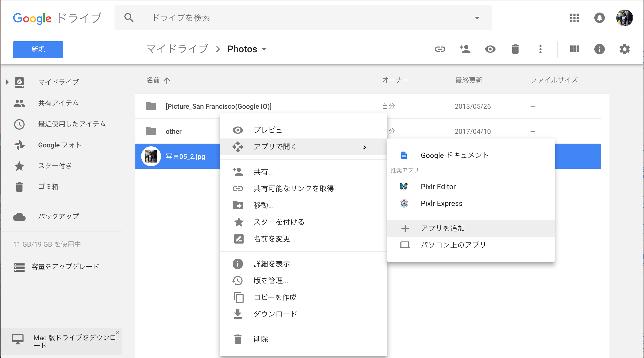This screenshot has width=644, height=358.
Task: Expand the アプリで開く submenu arrow
Action: tap(365, 147)
